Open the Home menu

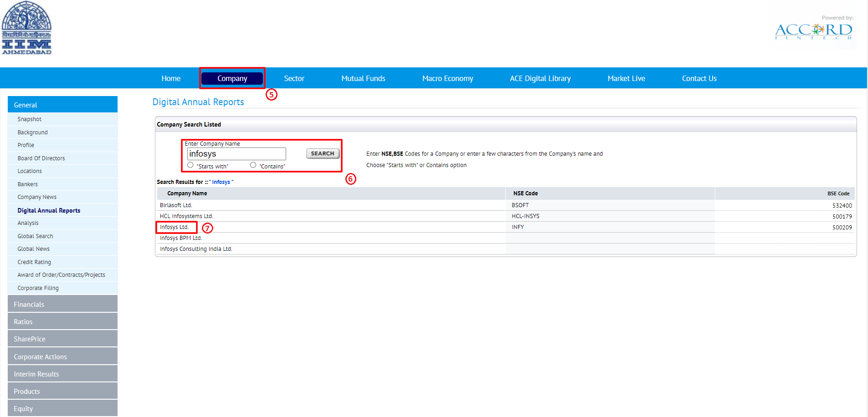tap(171, 78)
